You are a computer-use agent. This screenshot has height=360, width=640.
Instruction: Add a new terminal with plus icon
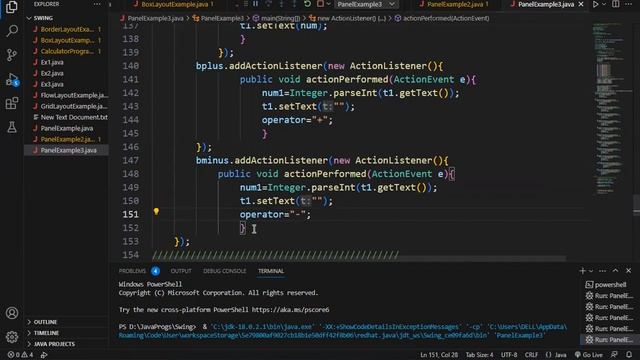582,271
